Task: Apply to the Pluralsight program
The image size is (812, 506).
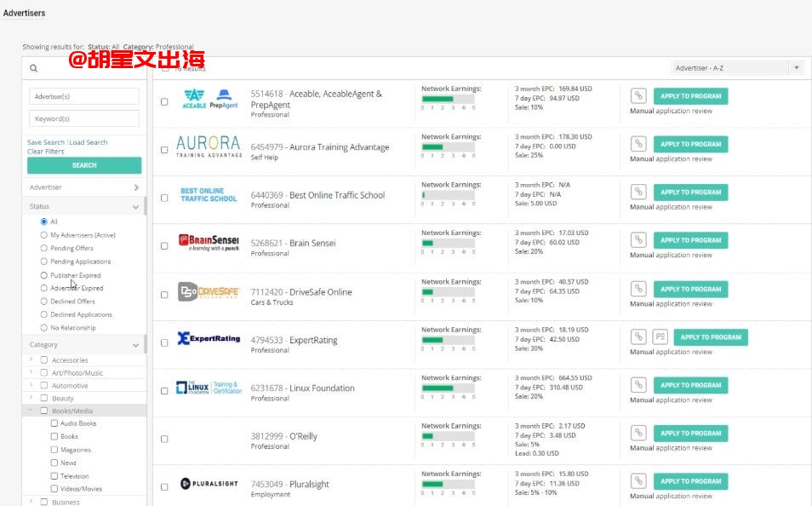Action: [690, 481]
